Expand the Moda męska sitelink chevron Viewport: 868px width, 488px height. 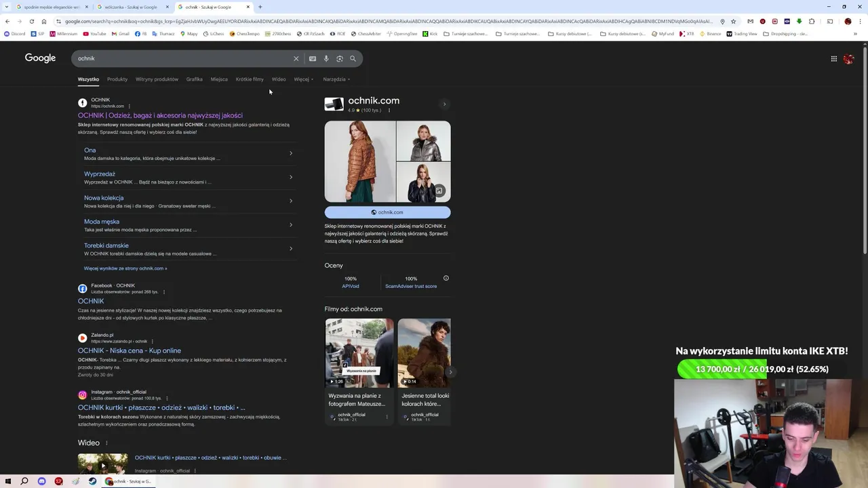(291, 224)
